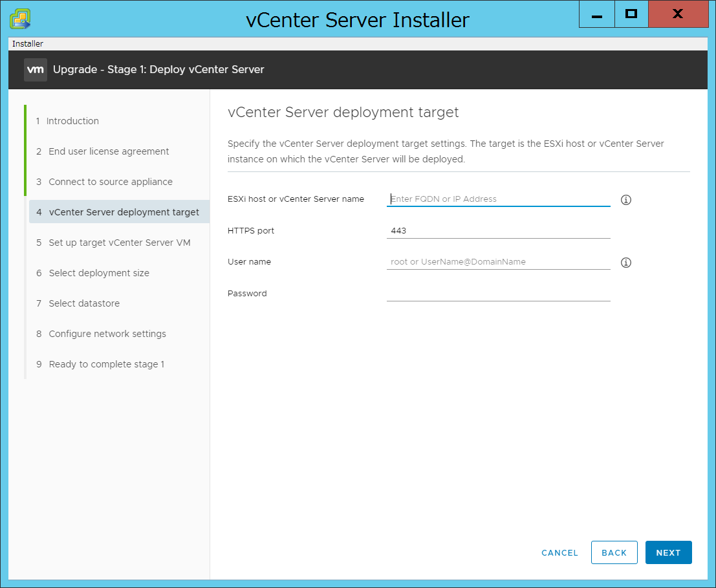Click the 'Password' label

247,294
